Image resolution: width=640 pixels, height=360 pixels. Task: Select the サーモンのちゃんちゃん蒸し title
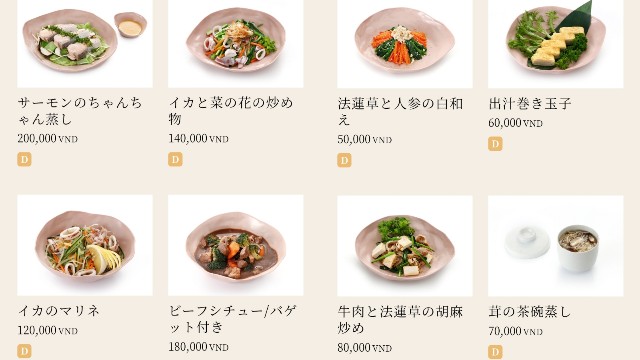tap(80, 111)
